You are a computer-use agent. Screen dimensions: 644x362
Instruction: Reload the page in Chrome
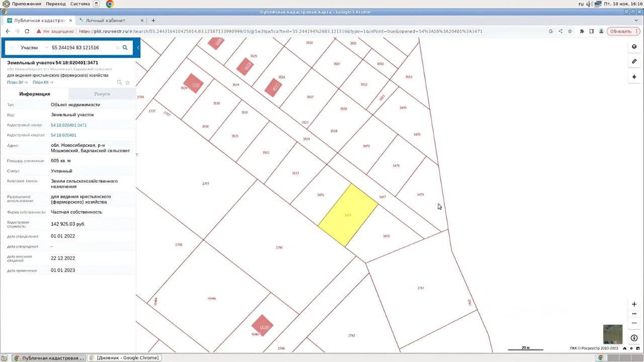[28, 31]
